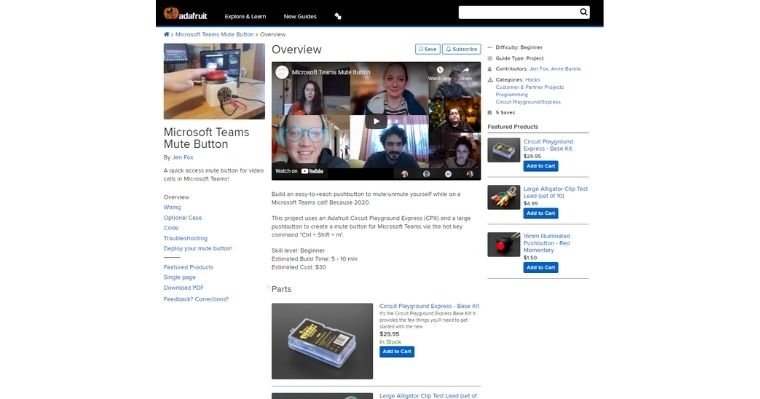Click the random guide dice icon
760x399 pixels.
pyautogui.click(x=338, y=16)
